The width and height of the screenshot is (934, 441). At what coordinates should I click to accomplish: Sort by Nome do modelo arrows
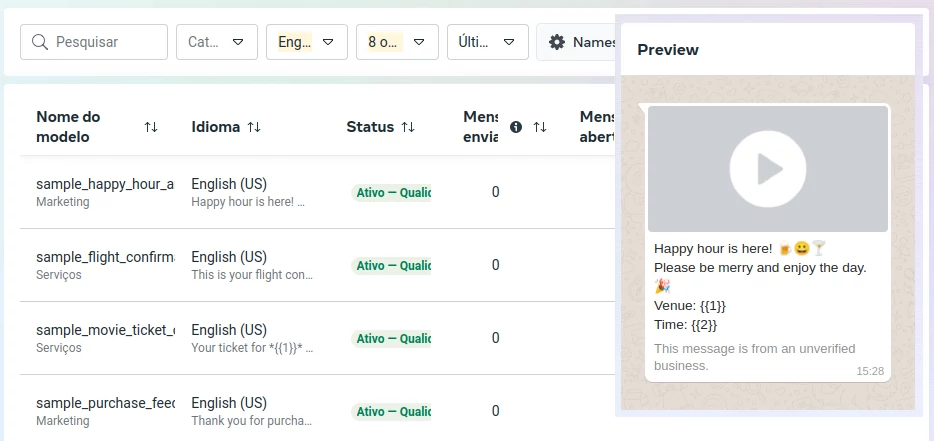tap(151, 127)
